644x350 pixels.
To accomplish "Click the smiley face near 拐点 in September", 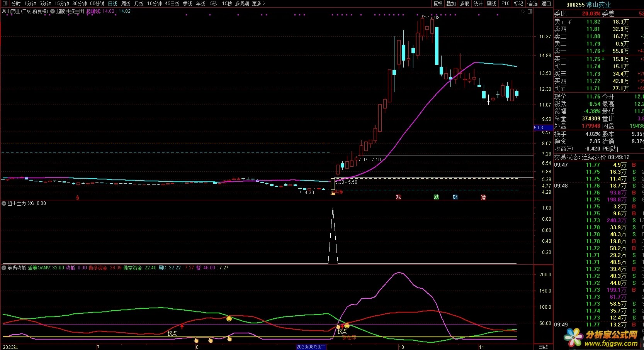I will coord(347,326).
